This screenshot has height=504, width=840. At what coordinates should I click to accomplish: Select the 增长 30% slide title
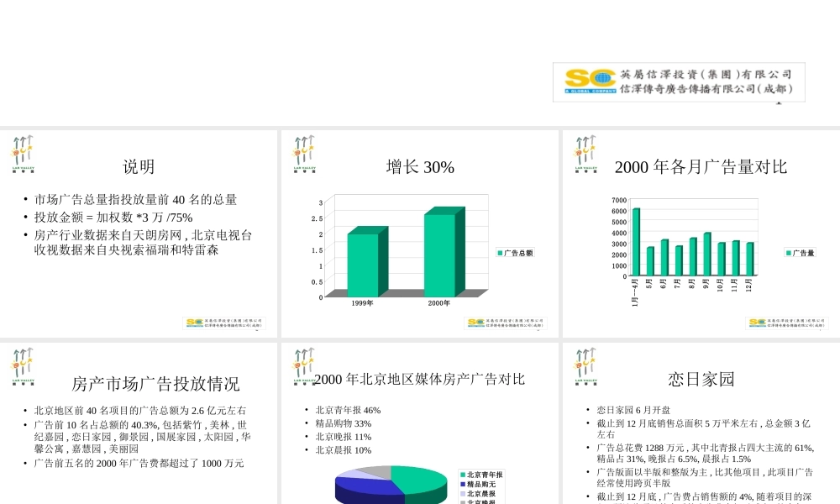(420, 166)
